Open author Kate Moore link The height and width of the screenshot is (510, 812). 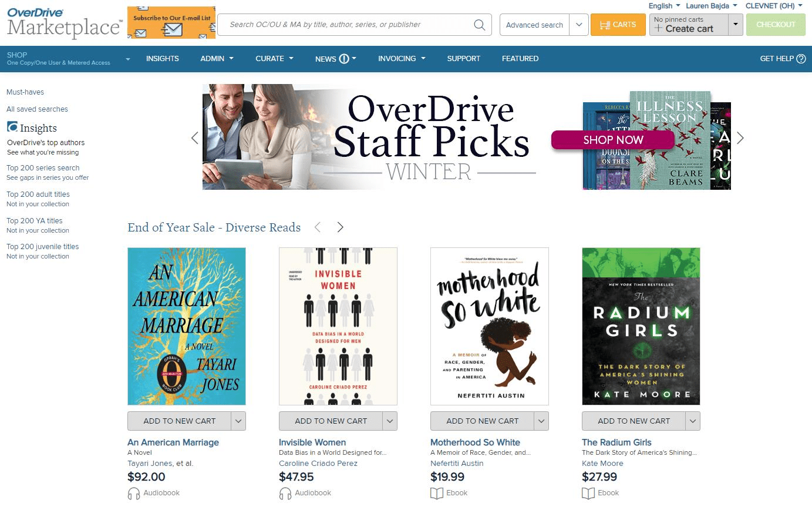coord(602,464)
